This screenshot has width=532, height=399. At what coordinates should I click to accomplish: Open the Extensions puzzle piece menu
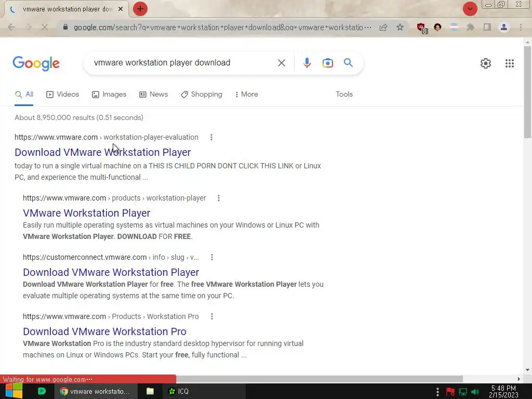[x=471, y=27]
